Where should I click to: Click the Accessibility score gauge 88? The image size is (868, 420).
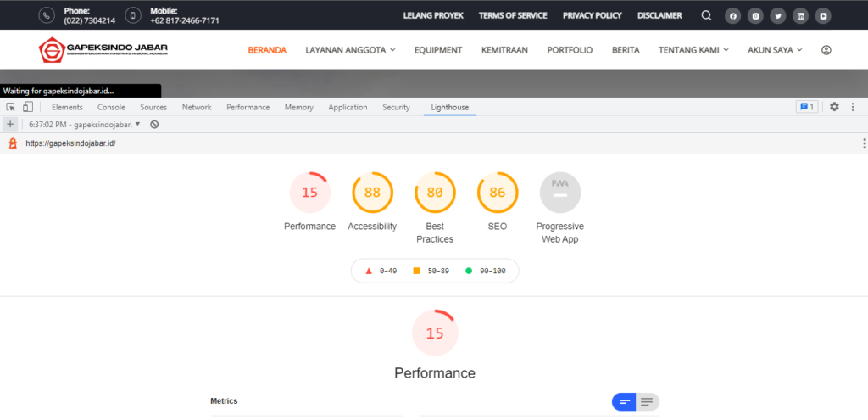[372, 193]
